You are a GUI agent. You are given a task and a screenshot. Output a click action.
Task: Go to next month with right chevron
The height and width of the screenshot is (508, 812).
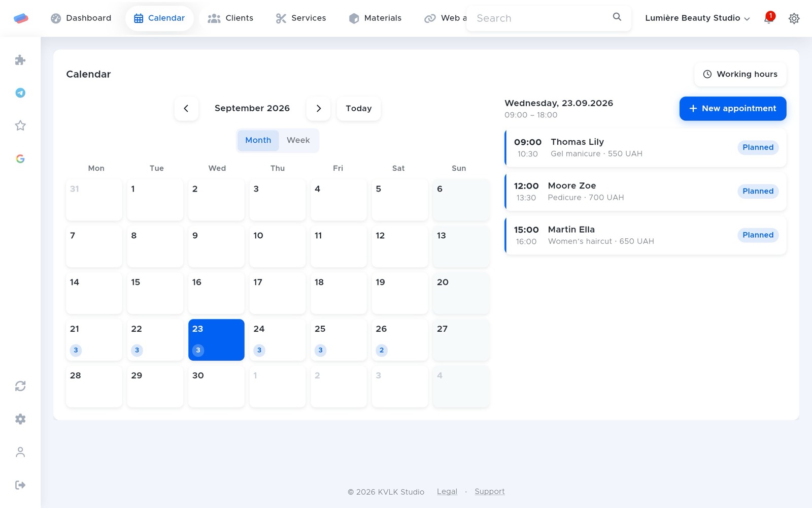(318, 108)
